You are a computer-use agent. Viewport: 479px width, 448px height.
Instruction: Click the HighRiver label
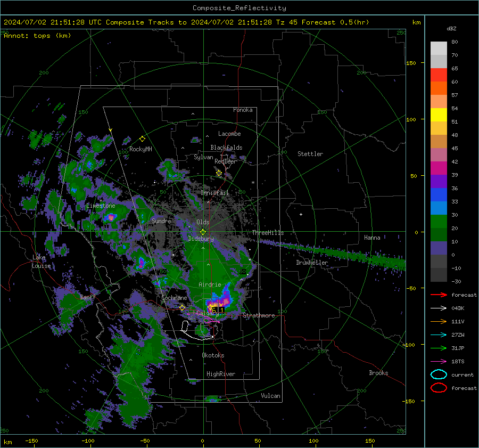coord(221,374)
